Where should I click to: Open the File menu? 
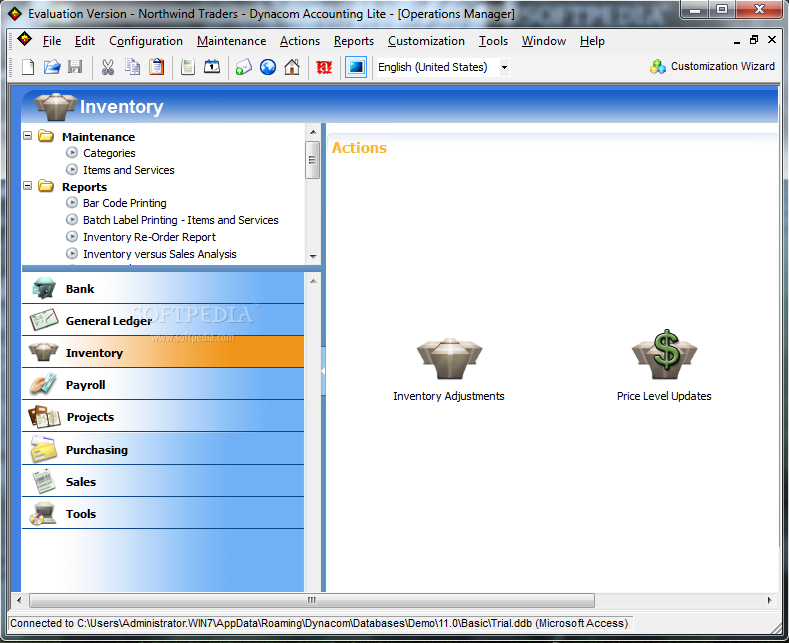tap(52, 41)
